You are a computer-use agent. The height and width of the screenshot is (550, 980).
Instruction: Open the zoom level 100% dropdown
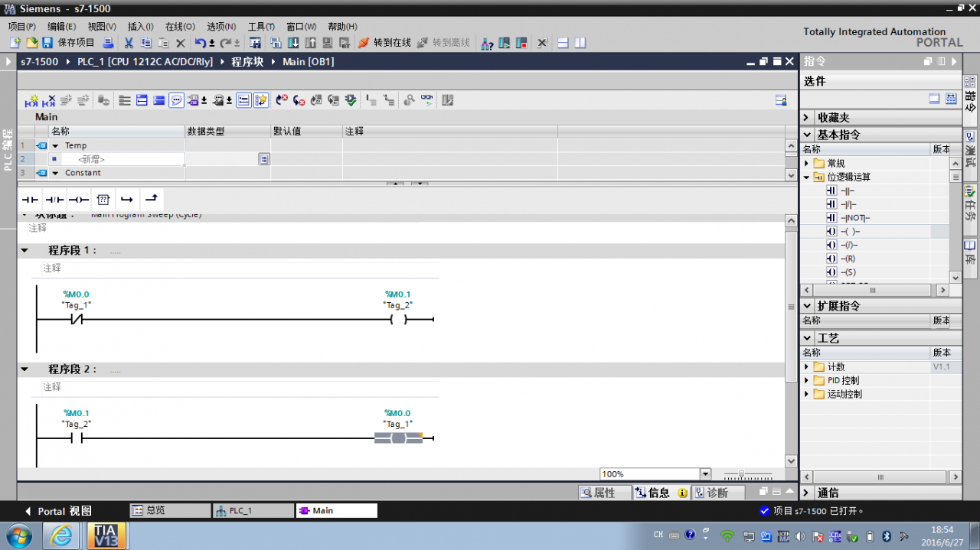click(x=705, y=474)
